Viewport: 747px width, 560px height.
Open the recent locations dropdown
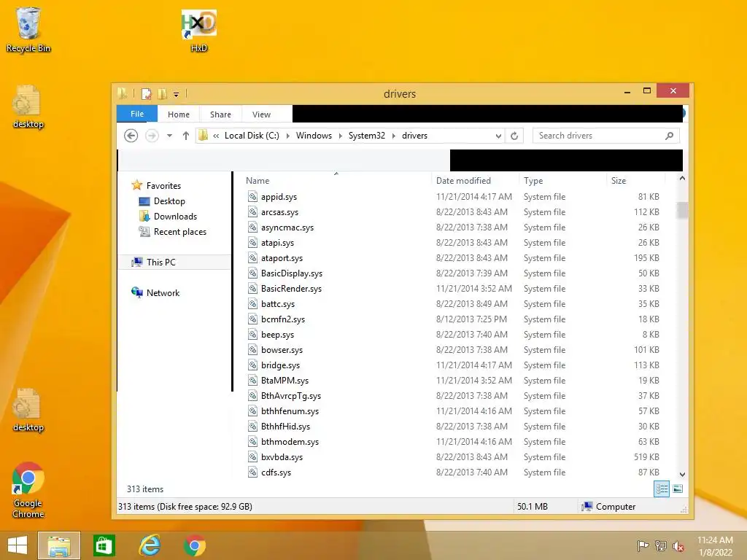tap(169, 136)
